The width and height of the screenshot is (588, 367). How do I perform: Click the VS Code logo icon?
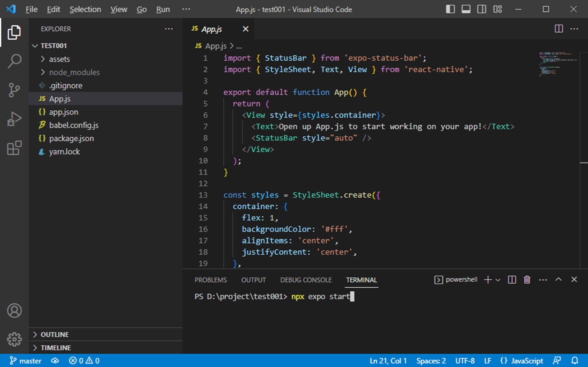pos(11,9)
